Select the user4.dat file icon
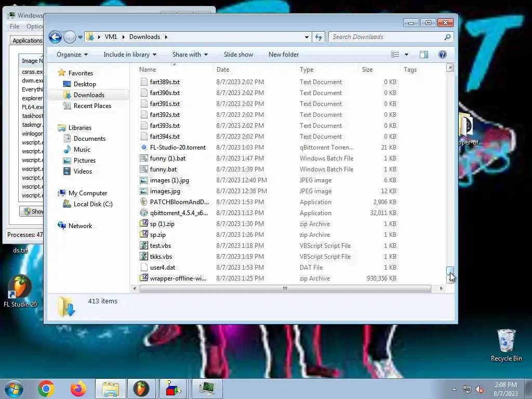 tap(144, 268)
